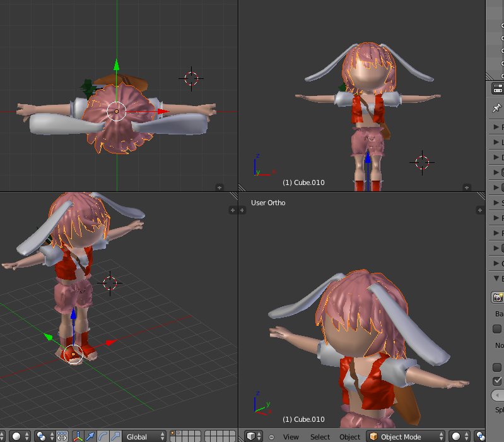Select the translate manipulator arrow icon
The image size is (504, 442).
pos(90,436)
